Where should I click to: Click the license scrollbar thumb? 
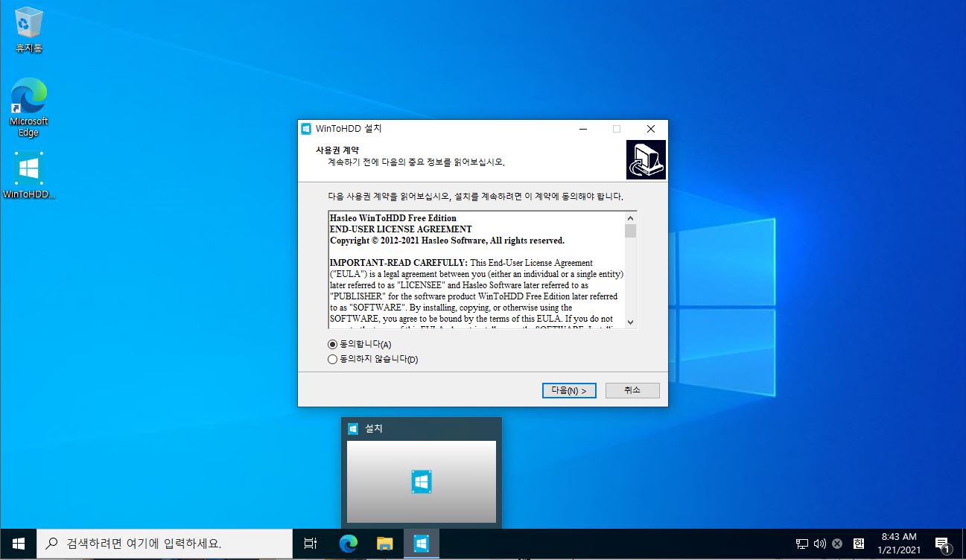(630, 231)
